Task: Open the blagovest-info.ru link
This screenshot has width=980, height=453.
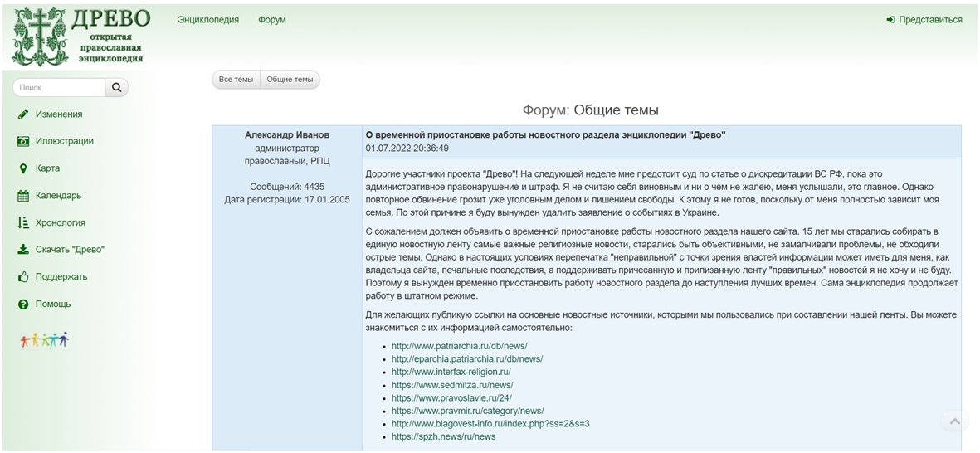Action: click(490, 424)
